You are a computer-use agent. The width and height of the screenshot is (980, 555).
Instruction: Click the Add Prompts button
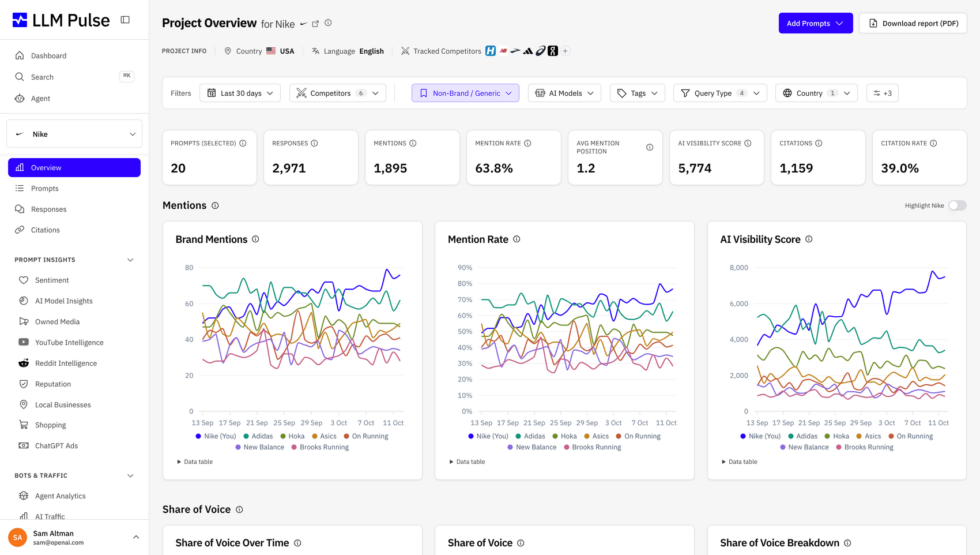[815, 23]
